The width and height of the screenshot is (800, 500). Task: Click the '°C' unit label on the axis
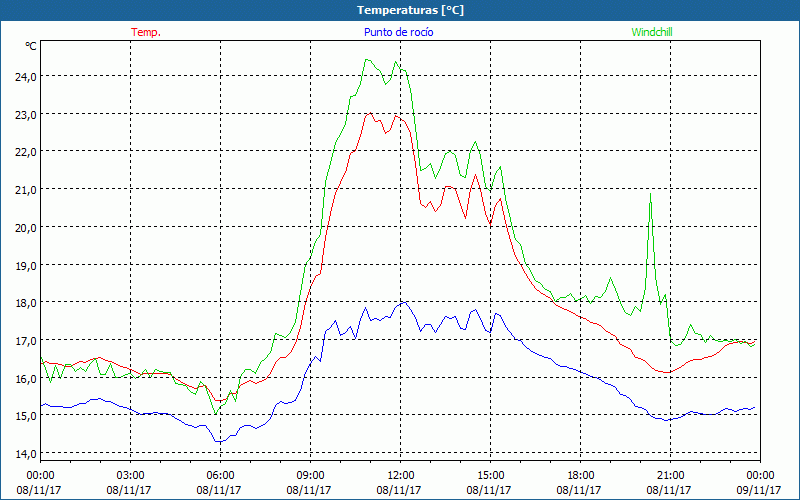31,46
